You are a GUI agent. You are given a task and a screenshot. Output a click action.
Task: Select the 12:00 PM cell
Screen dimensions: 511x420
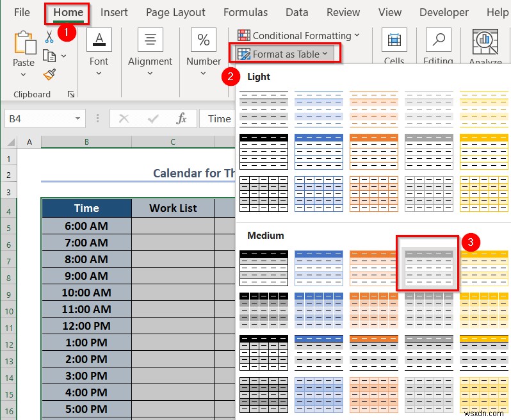(x=86, y=326)
